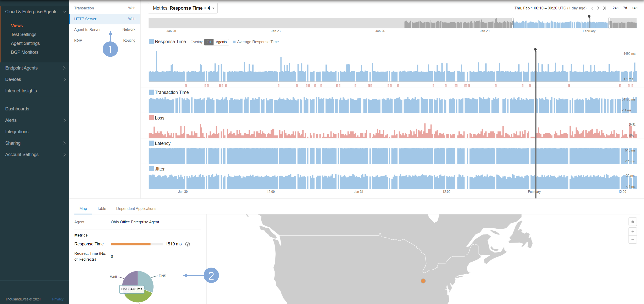Go to the next time interval arrow
Screen dimensions: 644x304
point(598,8)
